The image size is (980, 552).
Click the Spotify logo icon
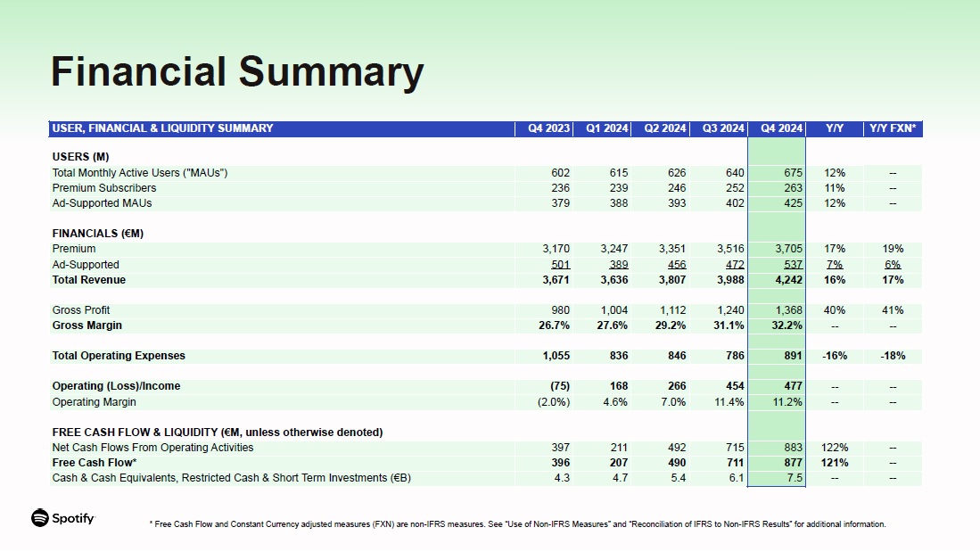point(39,518)
